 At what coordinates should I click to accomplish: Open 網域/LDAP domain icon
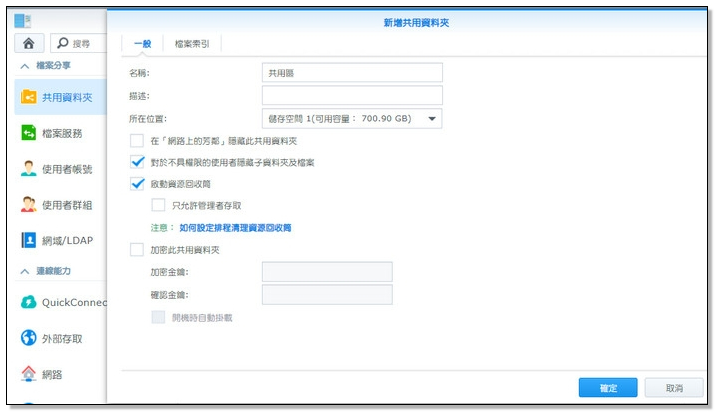pyautogui.click(x=29, y=240)
